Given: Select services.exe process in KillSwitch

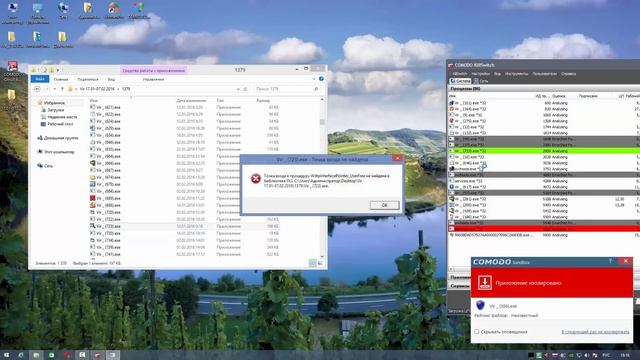Looking at the screenshot, I should click(544, 181).
